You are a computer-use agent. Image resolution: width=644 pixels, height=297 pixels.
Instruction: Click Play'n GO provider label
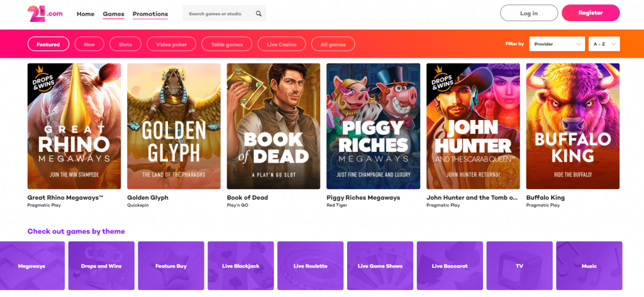[238, 205]
